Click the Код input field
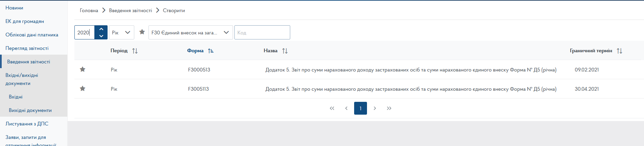The height and width of the screenshot is (146, 644). pos(262,32)
